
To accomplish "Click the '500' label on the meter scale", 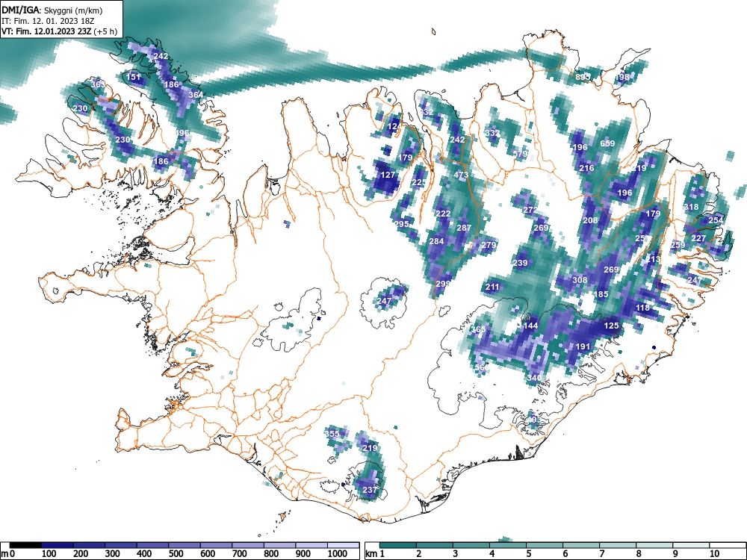I will pyautogui.click(x=176, y=553).
